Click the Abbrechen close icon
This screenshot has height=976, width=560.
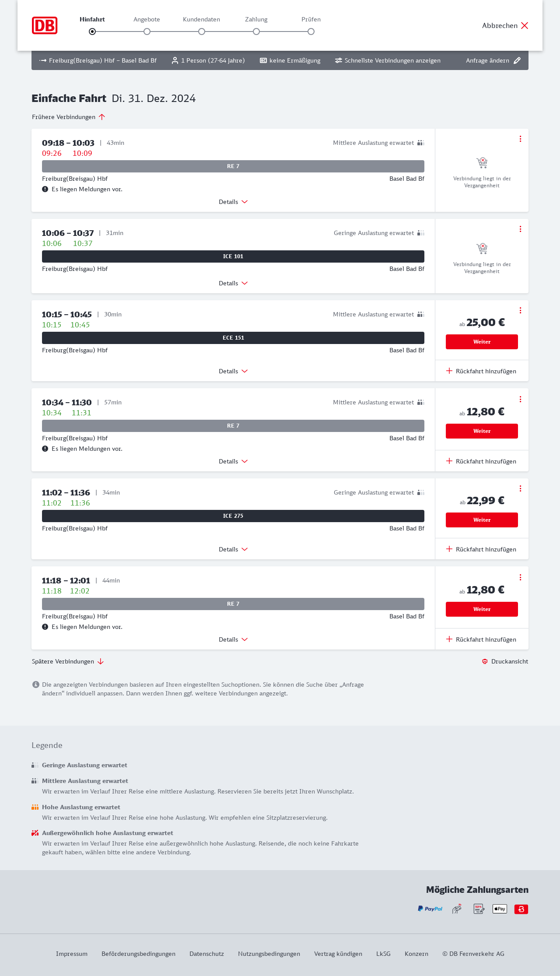[x=525, y=25]
